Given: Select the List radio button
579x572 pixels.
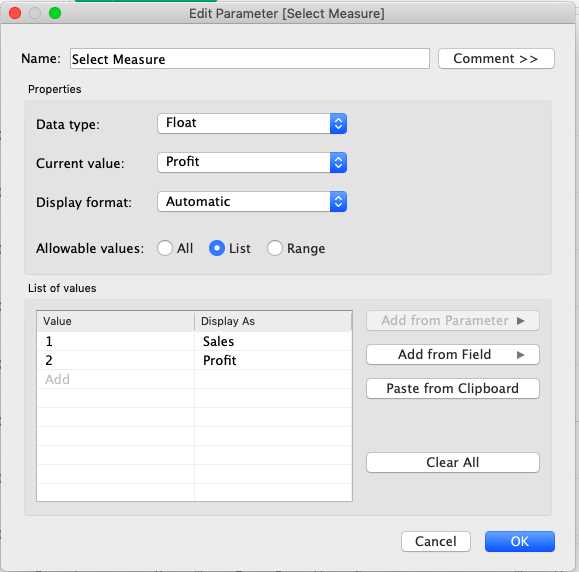Looking at the screenshot, I should (217, 248).
